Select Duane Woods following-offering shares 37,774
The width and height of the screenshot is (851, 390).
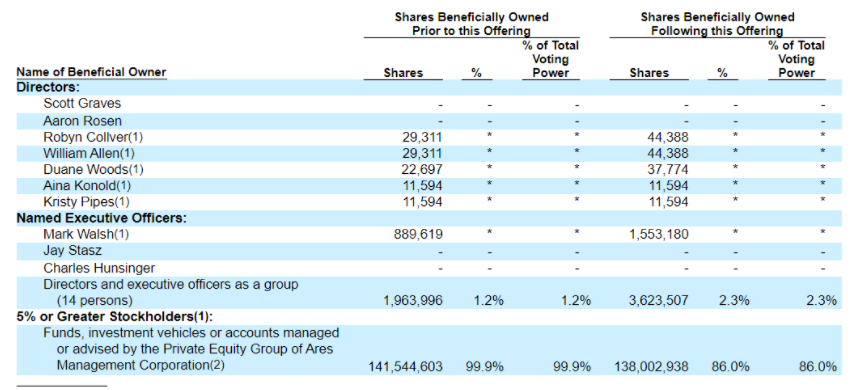click(x=668, y=170)
